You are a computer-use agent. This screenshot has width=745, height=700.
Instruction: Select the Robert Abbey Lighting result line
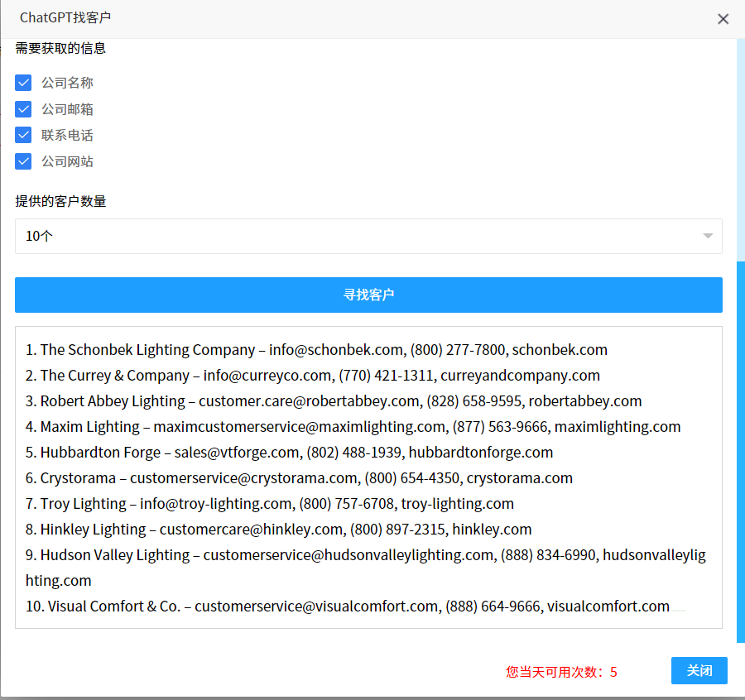click(x=334, y=401)
